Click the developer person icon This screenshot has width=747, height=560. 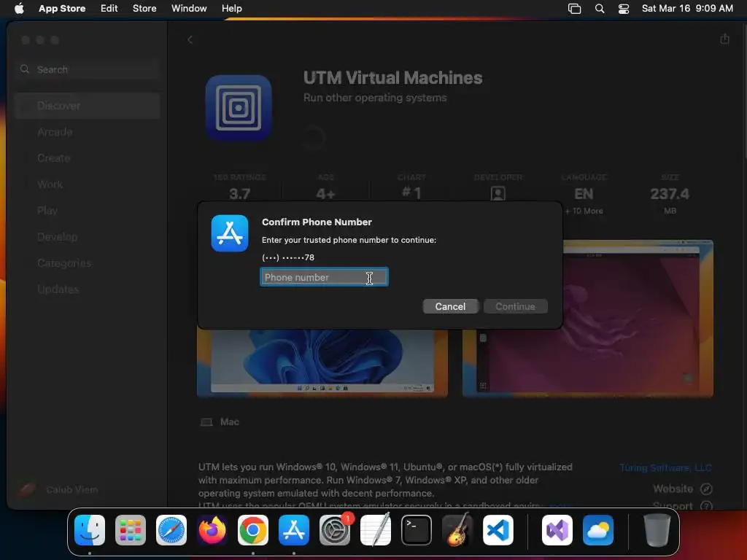click(x=498, y=193)
